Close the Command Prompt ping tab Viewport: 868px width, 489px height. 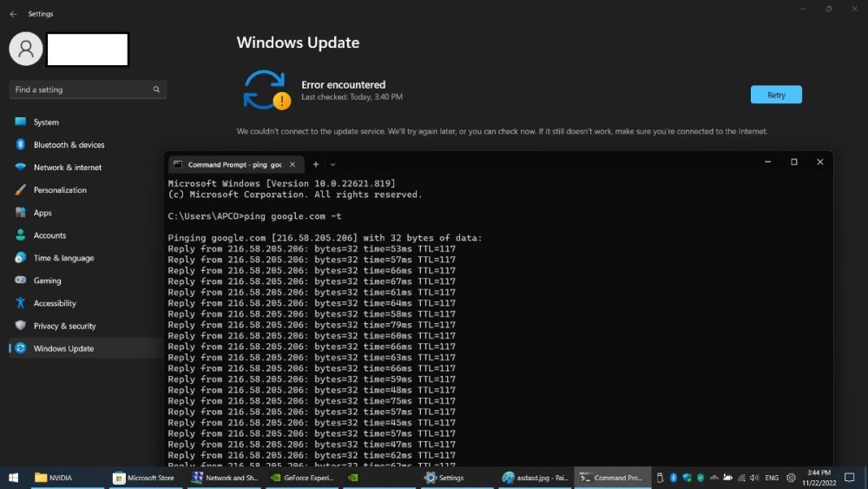293,164
